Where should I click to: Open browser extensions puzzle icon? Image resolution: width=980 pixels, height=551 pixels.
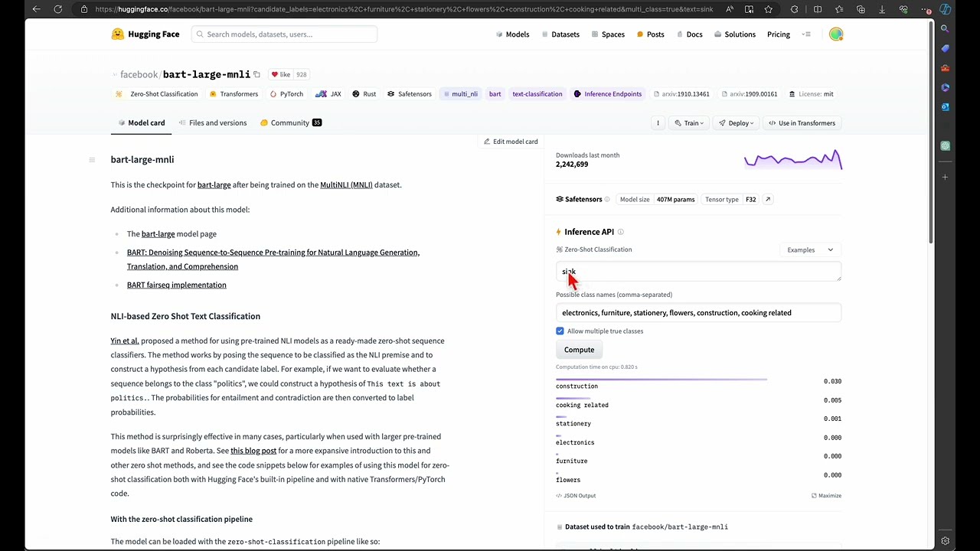[x=794, y=9]
